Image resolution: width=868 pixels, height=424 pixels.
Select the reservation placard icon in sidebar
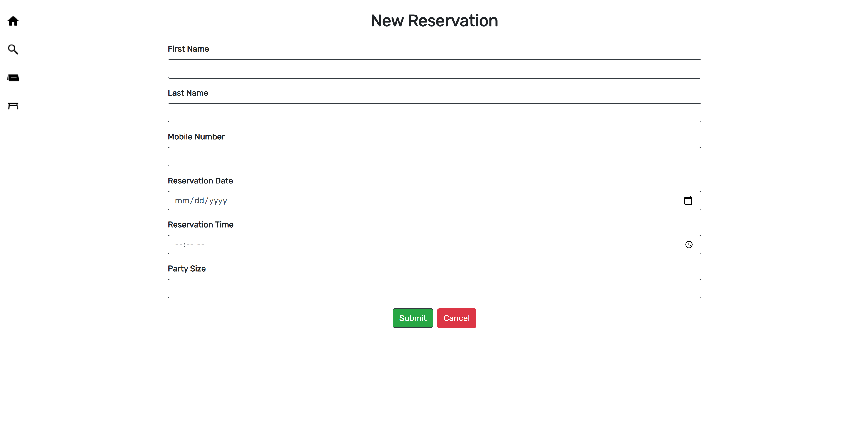point(13,77)
